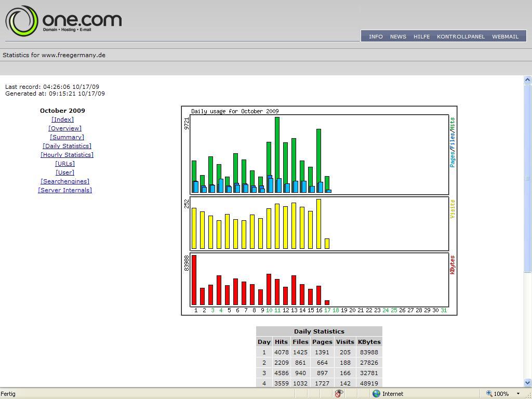Click the scrollbar up arrow
532x399 pixels.
[528, 79]
